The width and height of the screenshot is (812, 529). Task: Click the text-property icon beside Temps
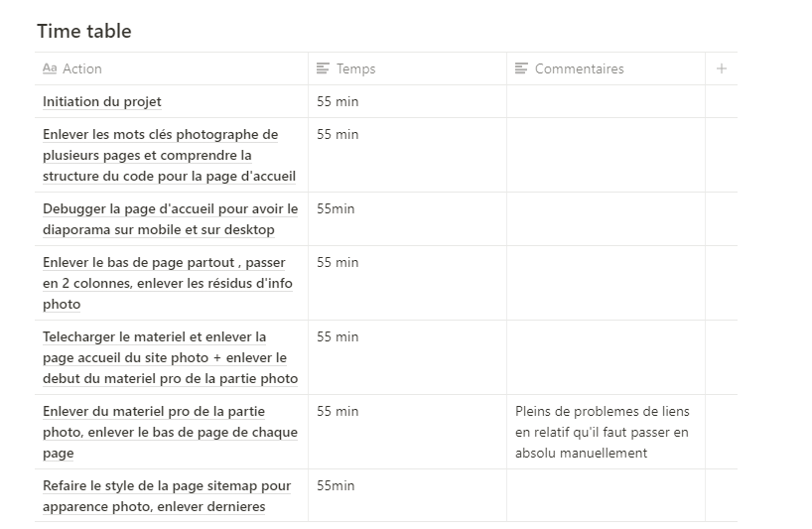(x=323, y=69)
